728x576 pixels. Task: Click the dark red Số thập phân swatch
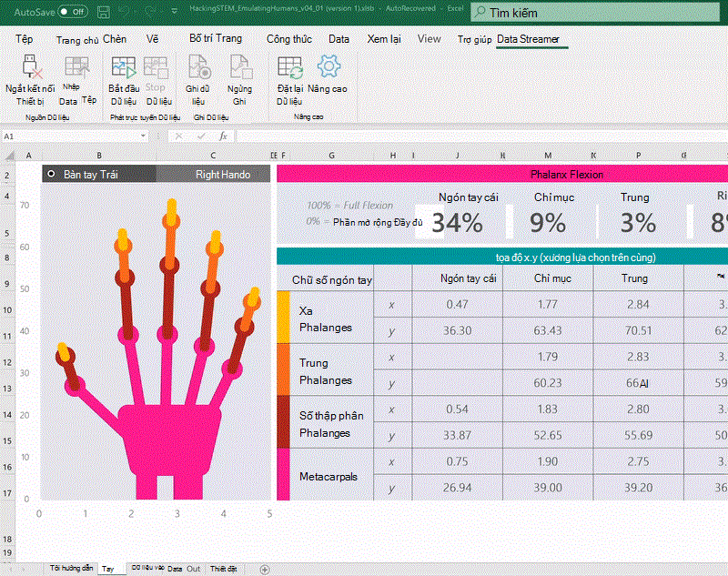pos(283,422)
